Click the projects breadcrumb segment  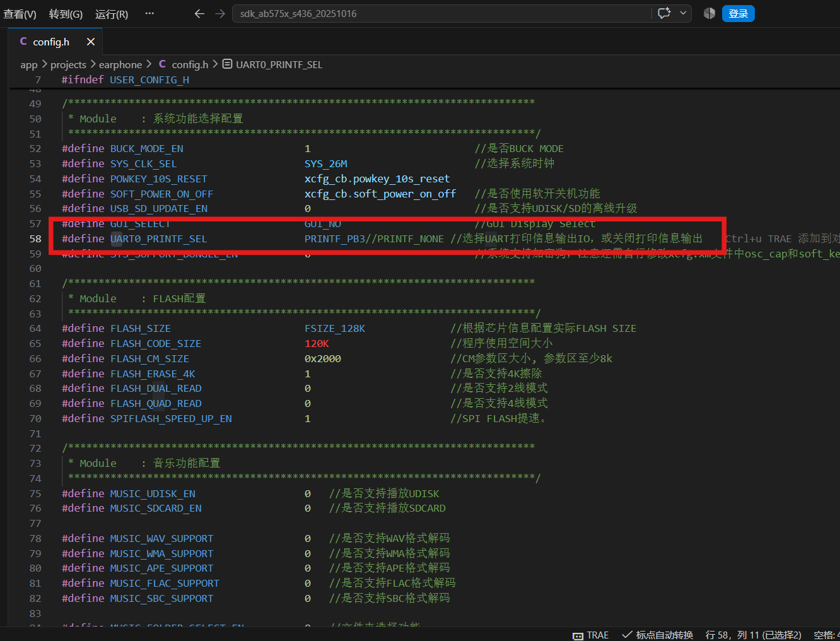pyautogui.click(x=68, y=64)
